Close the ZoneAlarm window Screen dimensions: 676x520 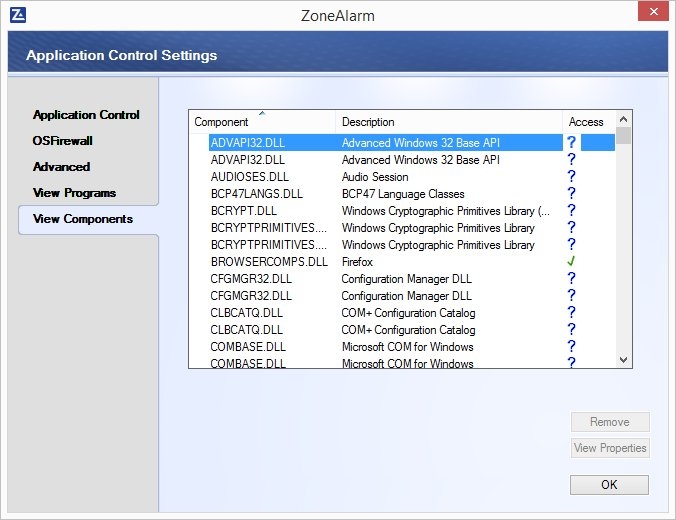(x=653, y=12)
